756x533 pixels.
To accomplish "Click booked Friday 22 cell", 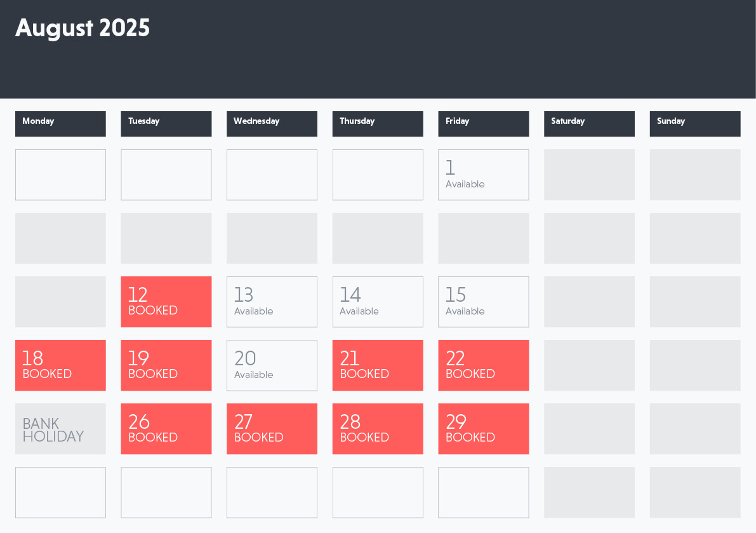I will tap(483, 365).
